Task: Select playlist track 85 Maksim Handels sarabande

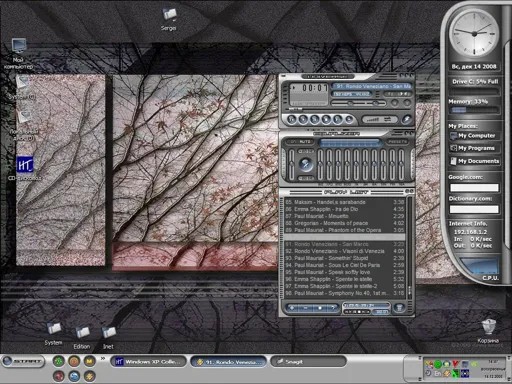Action: pos(344,202)
